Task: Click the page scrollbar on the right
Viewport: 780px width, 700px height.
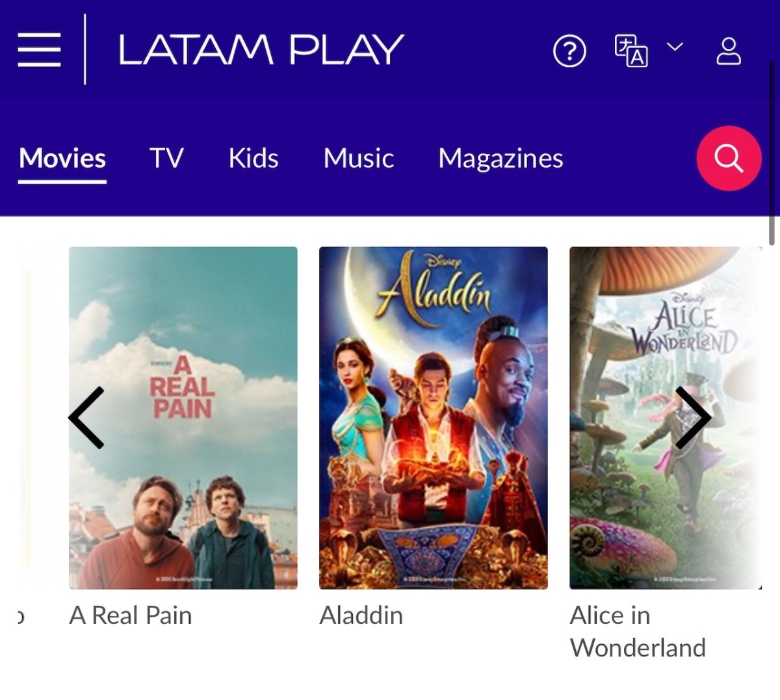Action: click(772, 153)
